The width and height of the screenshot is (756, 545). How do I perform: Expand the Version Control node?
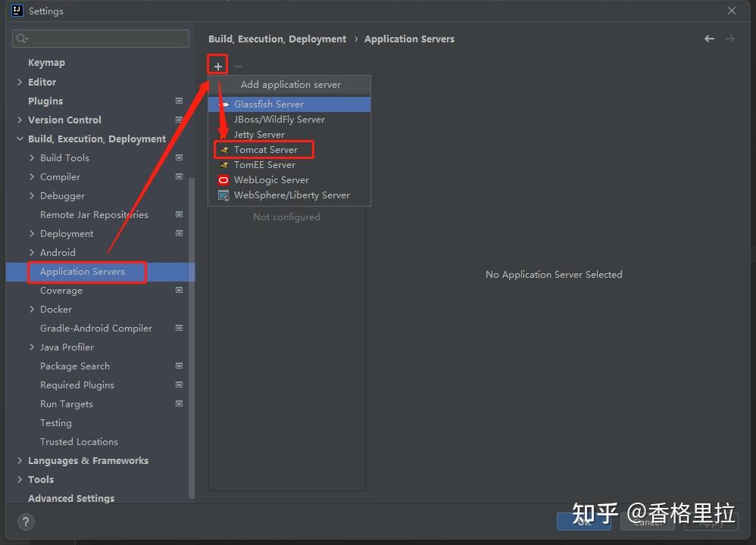pos(20,120)
